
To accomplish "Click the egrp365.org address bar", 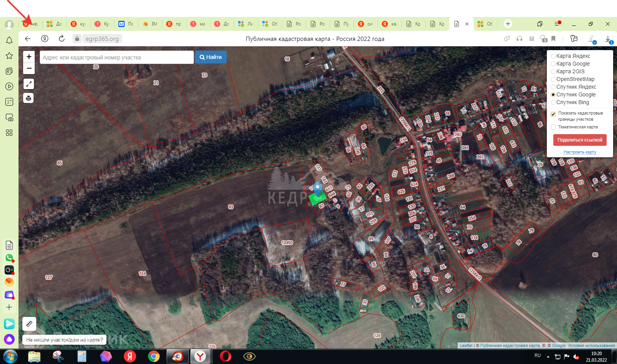I will coord(102,39).
